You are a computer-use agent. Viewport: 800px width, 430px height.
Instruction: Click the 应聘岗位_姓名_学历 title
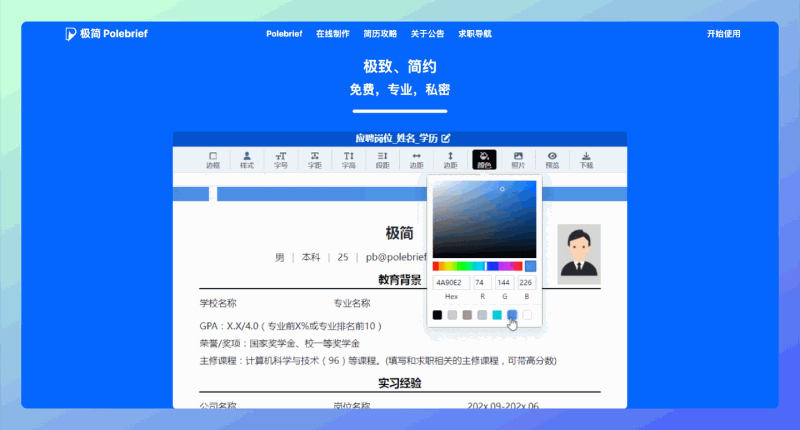click(396, 138)
